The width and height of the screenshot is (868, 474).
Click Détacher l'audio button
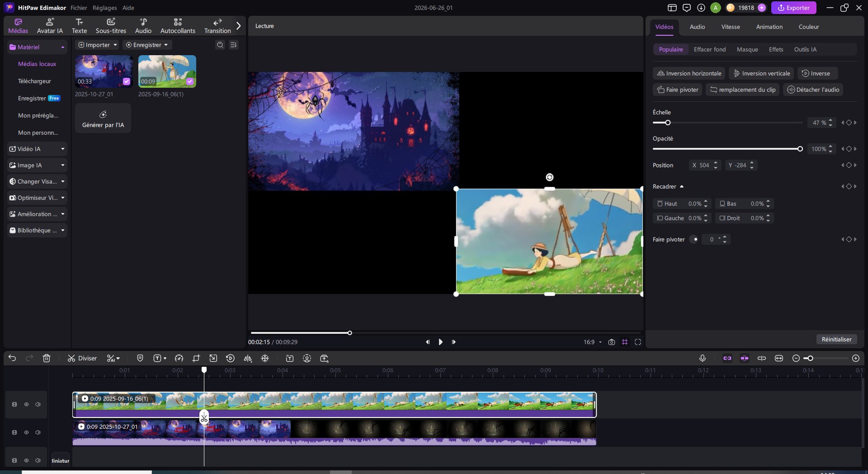(813, 90)
